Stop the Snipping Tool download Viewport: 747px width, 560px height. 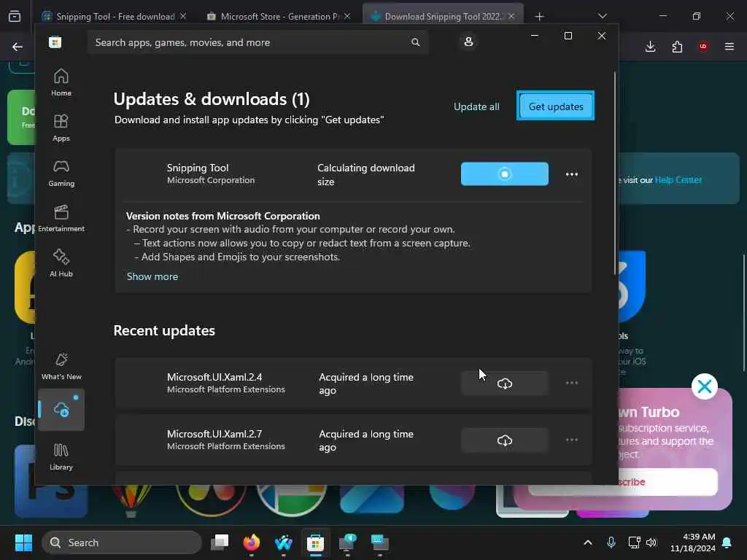[x=505, y=174]
